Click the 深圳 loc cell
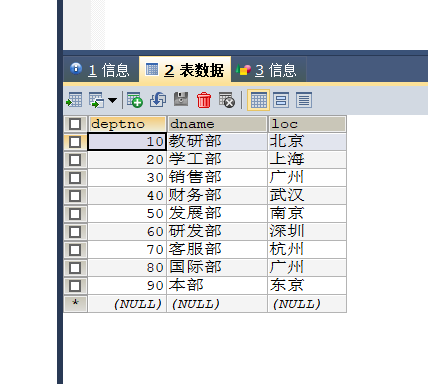This screenshot has height=384, width=428. [x=307, y=232]
